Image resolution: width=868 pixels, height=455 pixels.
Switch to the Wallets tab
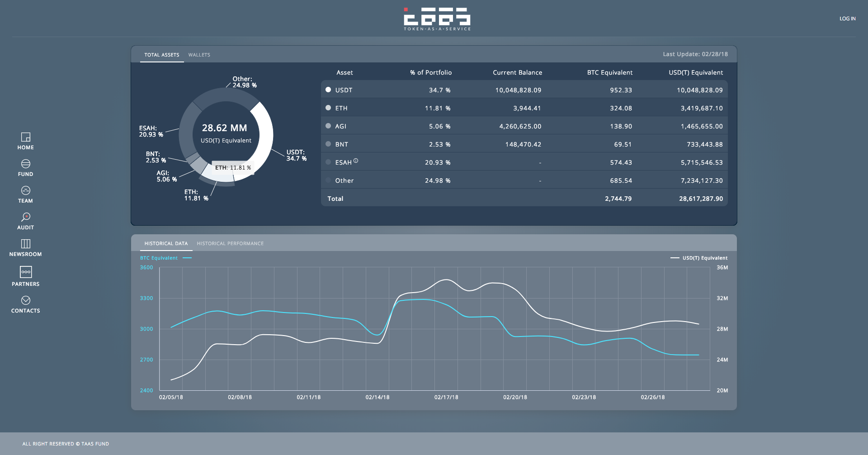[199, 55]
